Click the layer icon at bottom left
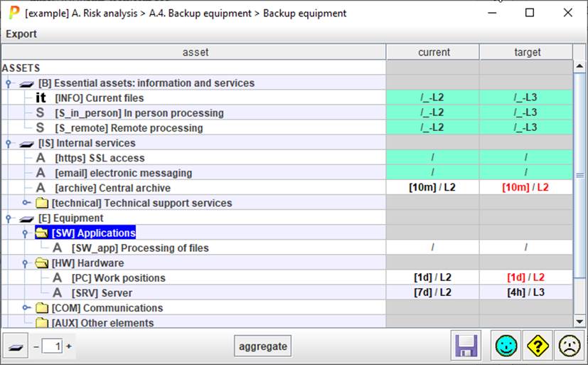588x365 pixels. click(16, 347)
